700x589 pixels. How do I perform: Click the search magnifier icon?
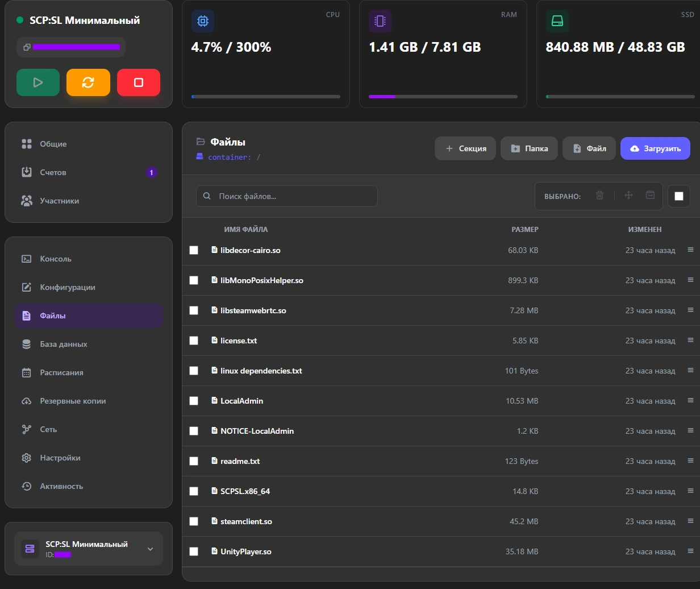pos(207,196)
